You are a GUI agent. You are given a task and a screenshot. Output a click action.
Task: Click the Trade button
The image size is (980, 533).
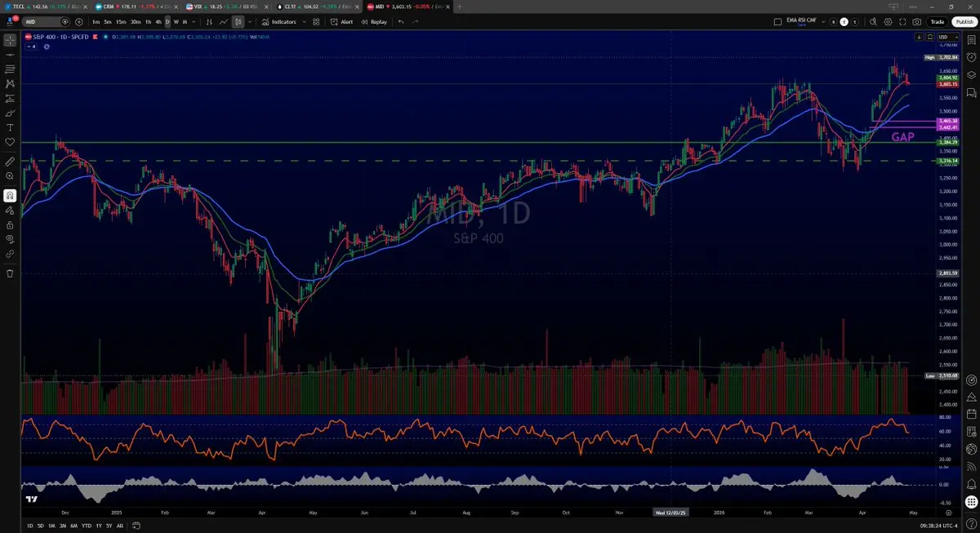click(x=938, y=22)
